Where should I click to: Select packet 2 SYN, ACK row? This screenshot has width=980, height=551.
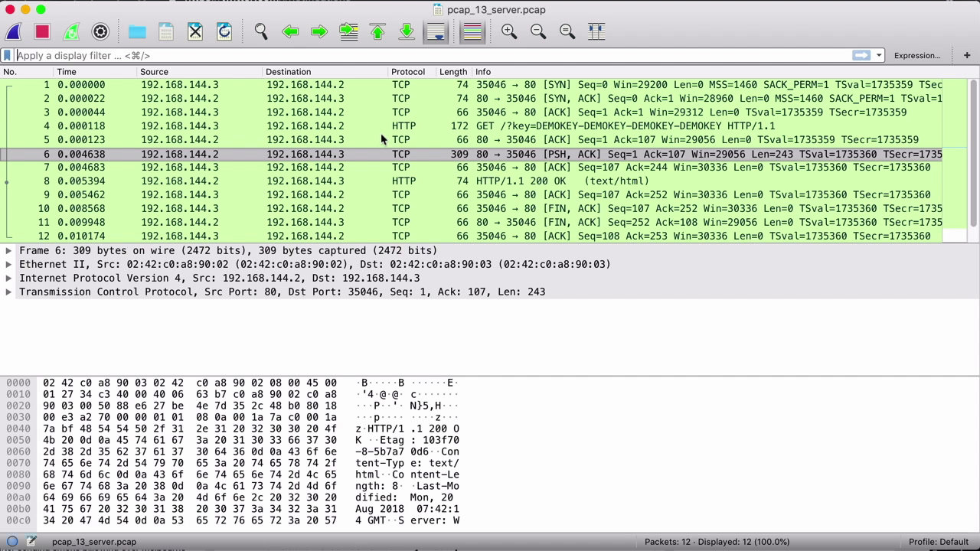tap(472, 99)
